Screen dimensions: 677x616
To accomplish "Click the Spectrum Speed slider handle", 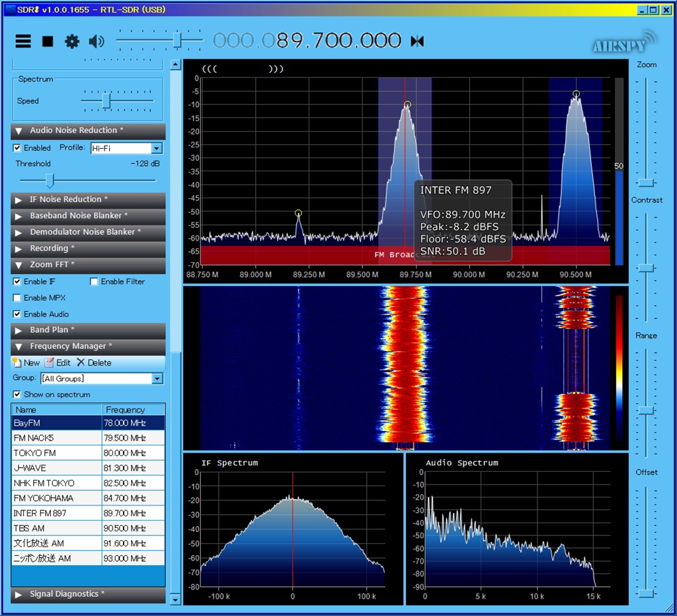I will [106, 101].
